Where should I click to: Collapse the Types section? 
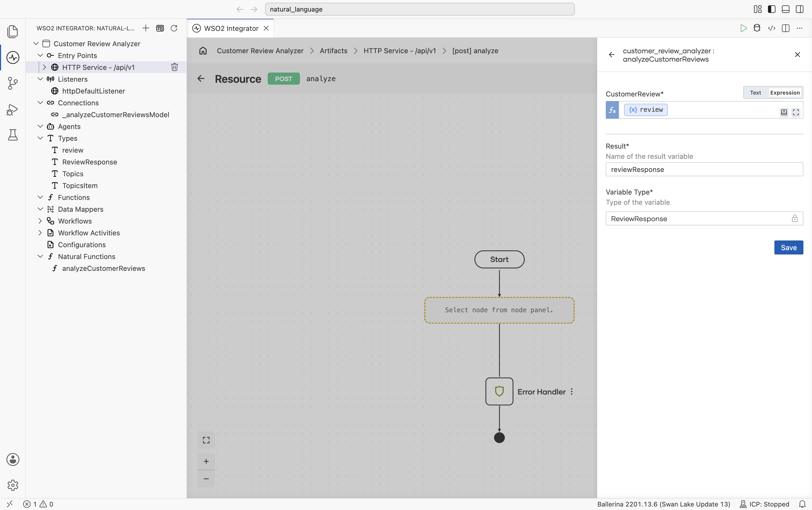click(40, 138)
